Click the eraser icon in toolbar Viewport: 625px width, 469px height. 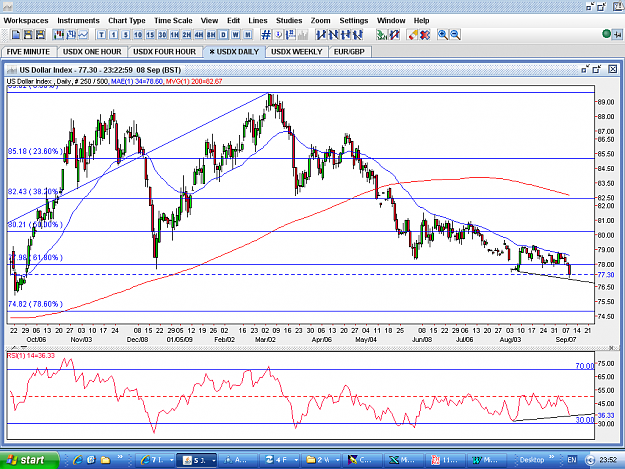click(413, 35)
